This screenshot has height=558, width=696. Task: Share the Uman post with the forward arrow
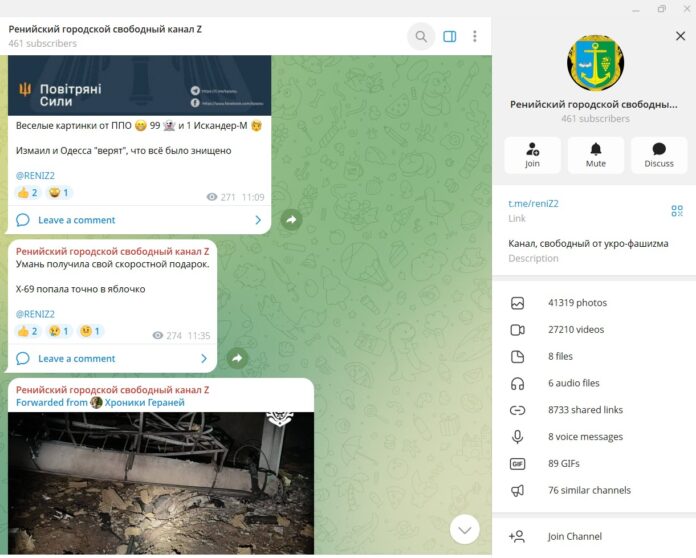[x=237, y=357]
